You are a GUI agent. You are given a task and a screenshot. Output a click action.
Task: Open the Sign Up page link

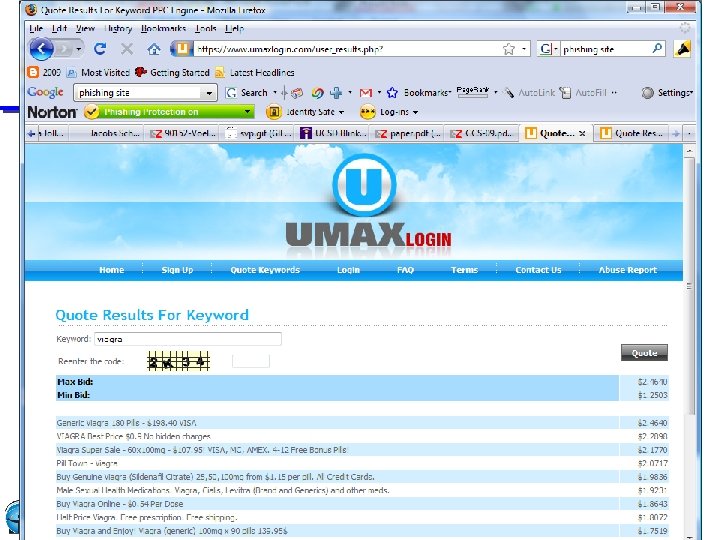tap(177, 270)
